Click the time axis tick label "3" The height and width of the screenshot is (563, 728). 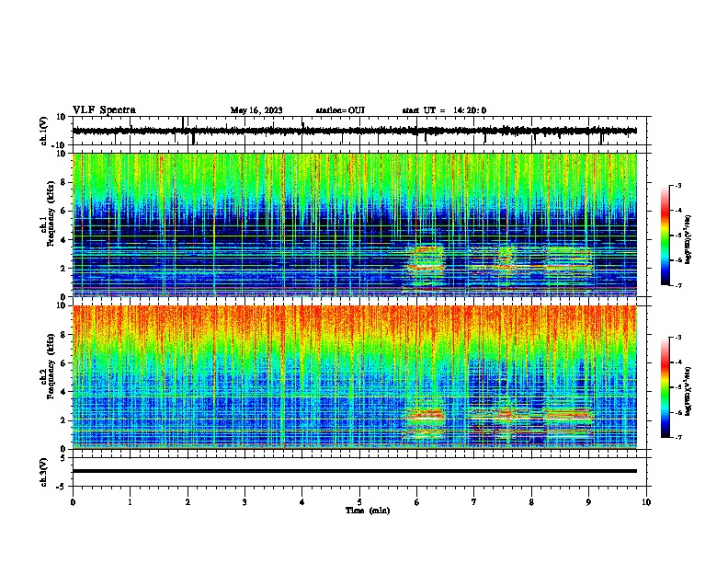[245, 502]
